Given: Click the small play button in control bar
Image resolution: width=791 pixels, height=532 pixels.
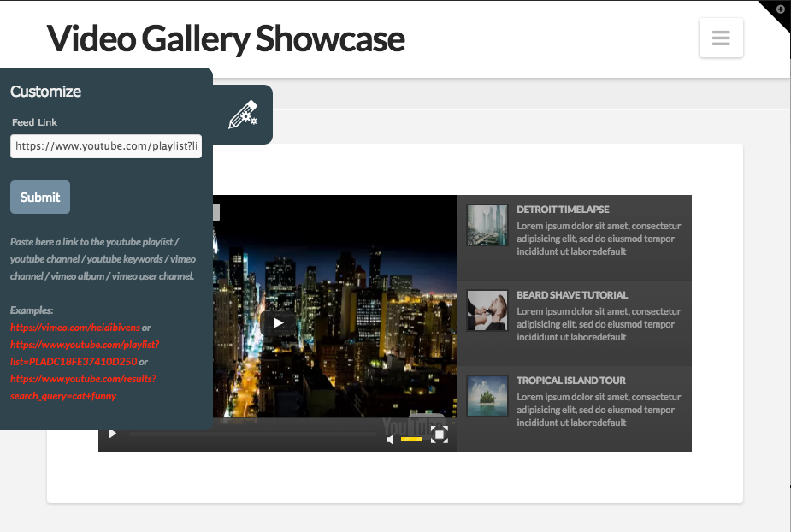Looking at the screenshot, I should pos(112,434).
